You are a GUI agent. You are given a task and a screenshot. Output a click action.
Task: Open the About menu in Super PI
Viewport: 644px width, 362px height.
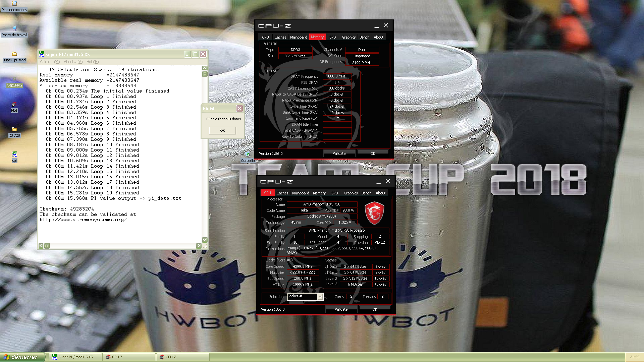[x=73, y=62]
